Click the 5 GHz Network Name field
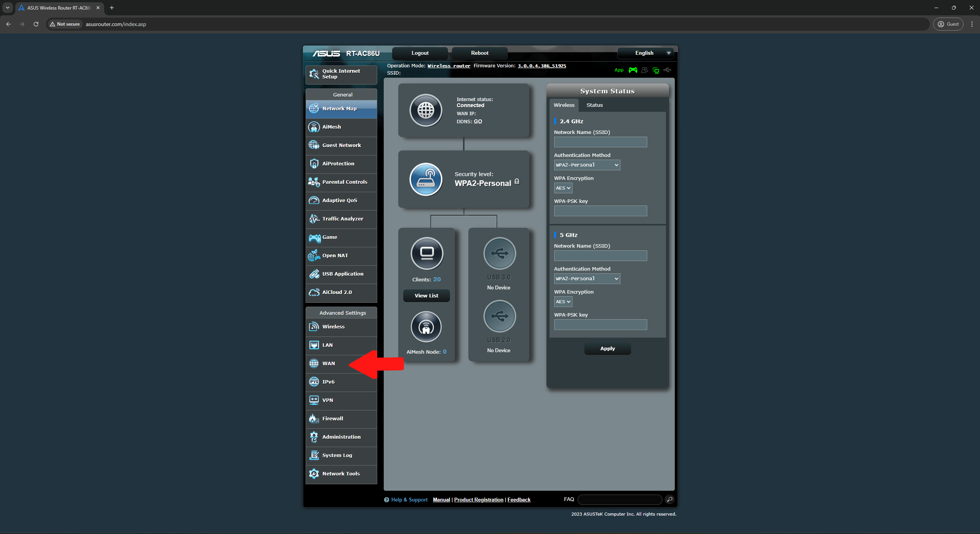 [x=600, y=256]
